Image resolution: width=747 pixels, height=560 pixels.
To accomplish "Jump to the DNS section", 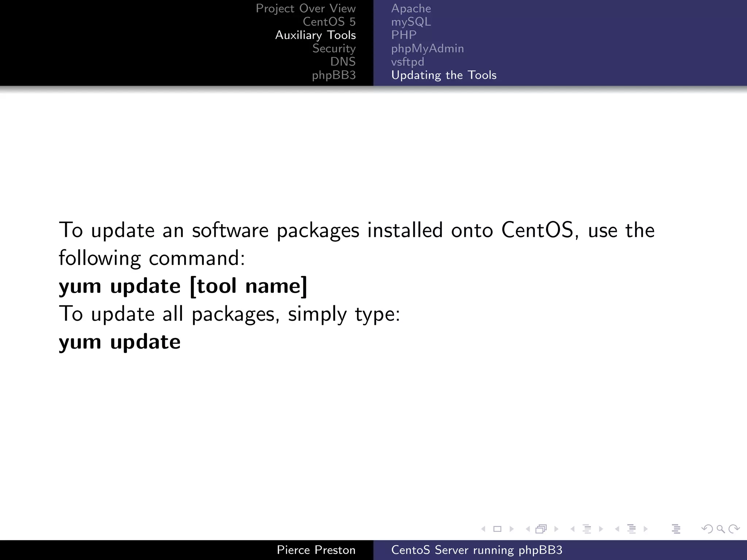I will pyautogui.click(x=343, y=62).
